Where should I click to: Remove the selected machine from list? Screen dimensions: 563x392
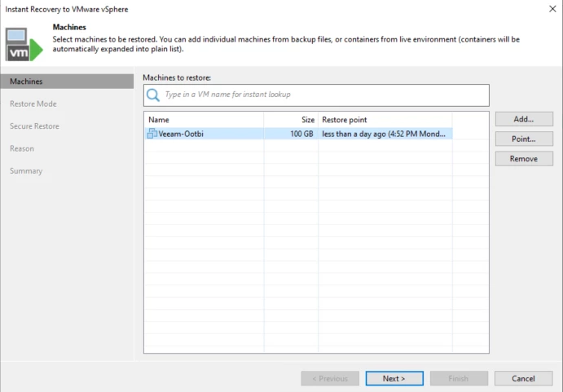coord(524,158)
